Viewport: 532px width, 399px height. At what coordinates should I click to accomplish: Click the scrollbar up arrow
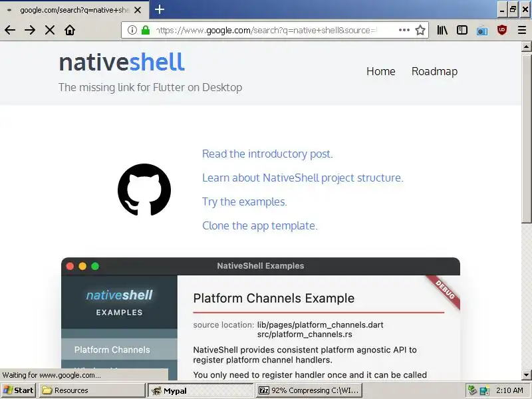coord(526,47)
